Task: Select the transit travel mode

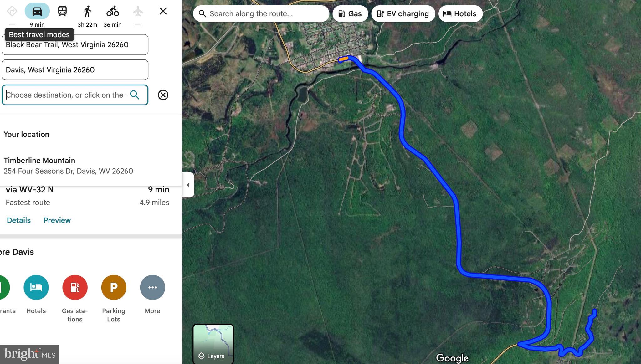Action: click(62, 12)
